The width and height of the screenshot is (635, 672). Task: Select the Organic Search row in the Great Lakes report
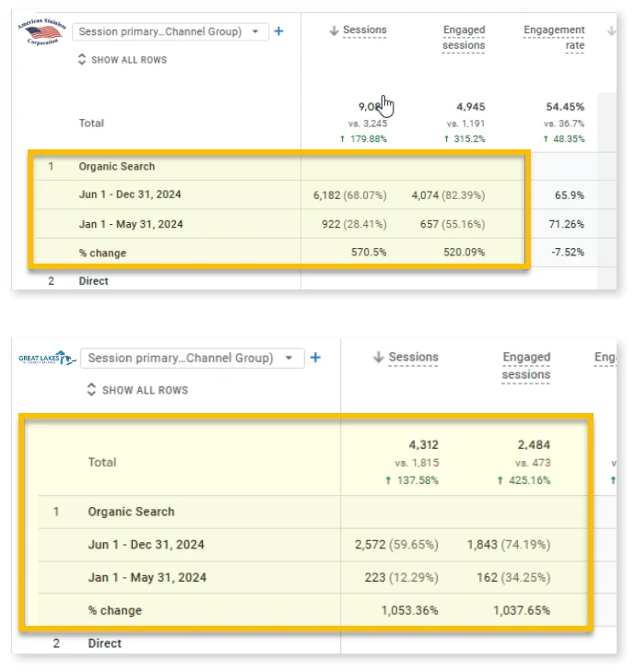point(131,512)
